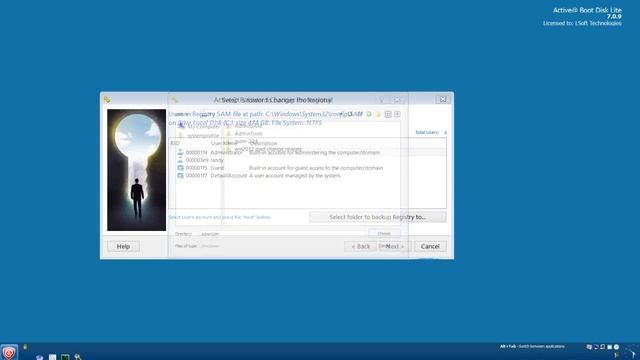Go back with the < Back button

[x=360, y=246]
